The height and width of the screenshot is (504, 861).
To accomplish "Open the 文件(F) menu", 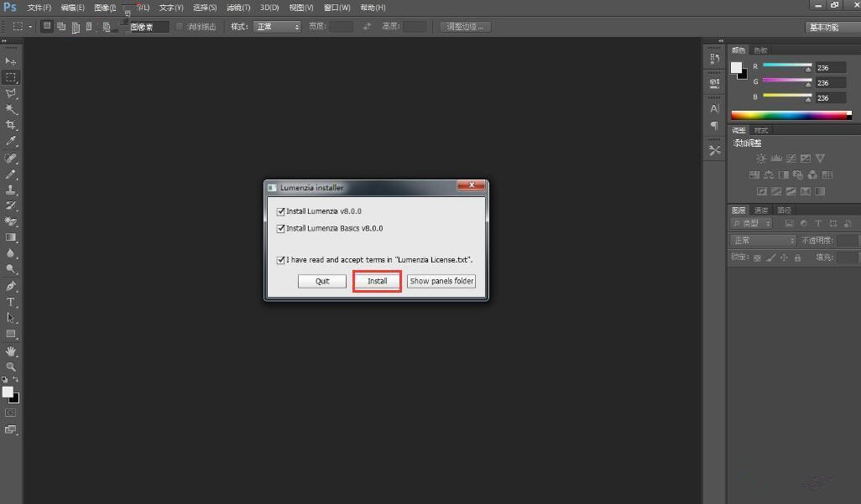I will (x=39, y=8).
